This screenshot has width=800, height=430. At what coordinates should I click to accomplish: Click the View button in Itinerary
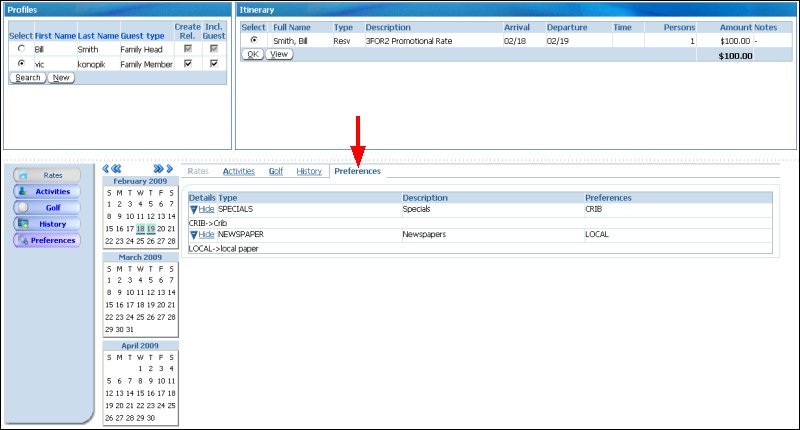(279, 54)
